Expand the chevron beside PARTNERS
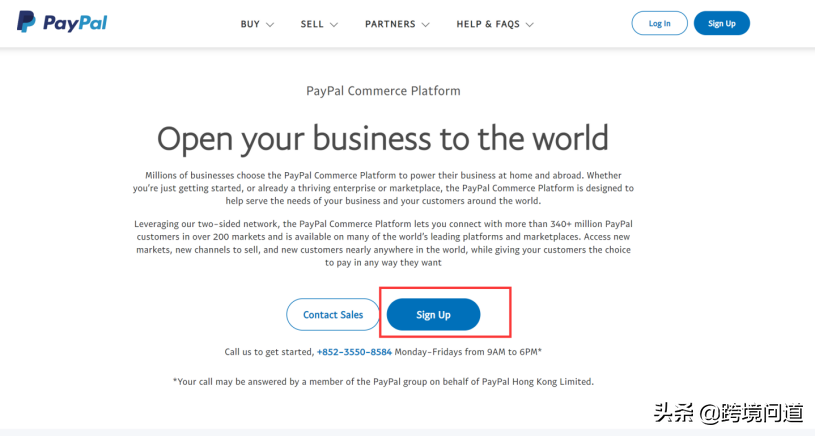 coord(425,24)
